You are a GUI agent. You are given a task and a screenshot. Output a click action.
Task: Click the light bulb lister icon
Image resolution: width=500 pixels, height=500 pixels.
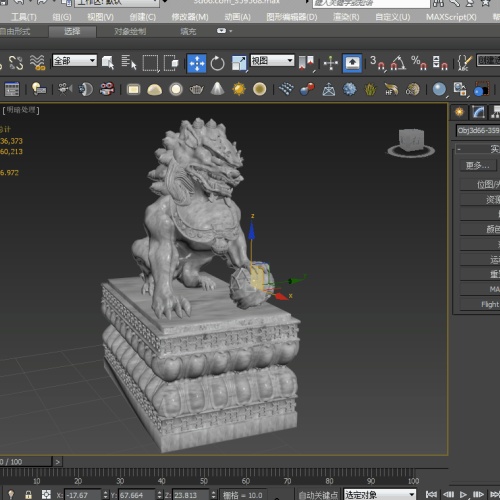point(39,89)
